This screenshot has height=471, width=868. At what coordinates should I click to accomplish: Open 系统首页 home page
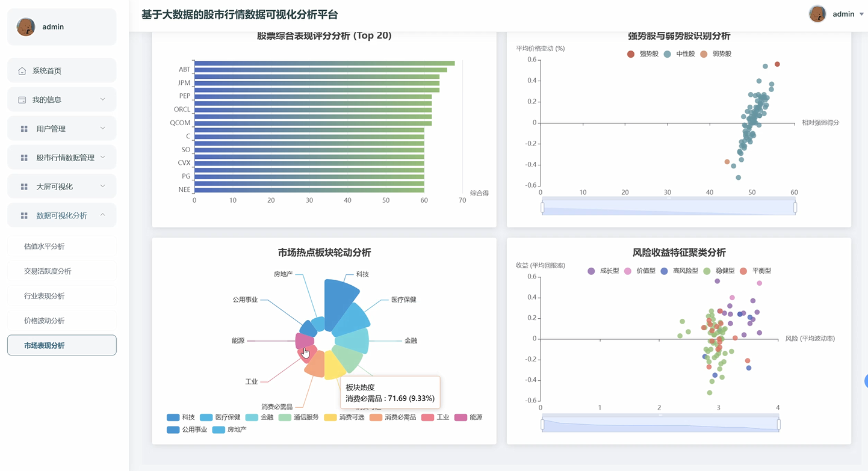[61, 70]
